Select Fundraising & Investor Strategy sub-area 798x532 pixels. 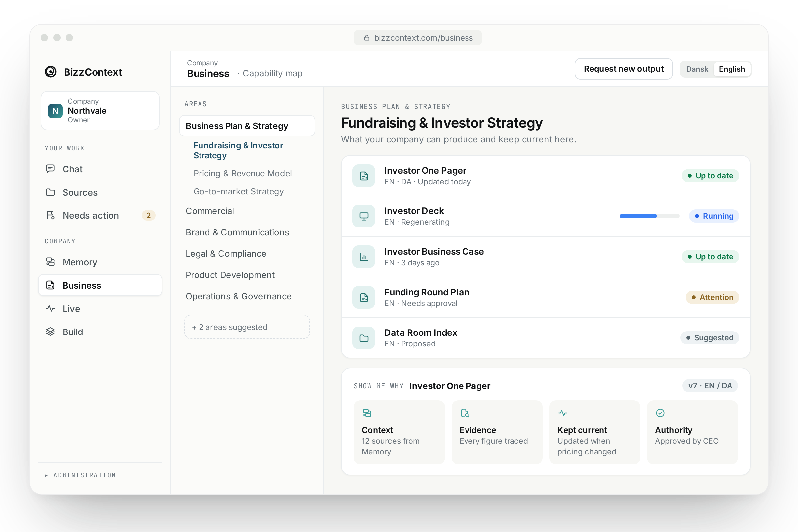[238, 150]
